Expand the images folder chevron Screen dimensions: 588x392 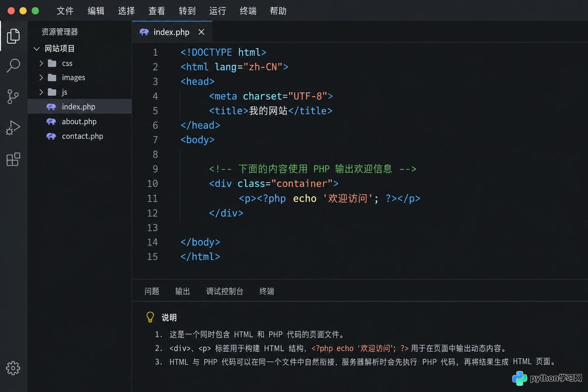[41, 78]
